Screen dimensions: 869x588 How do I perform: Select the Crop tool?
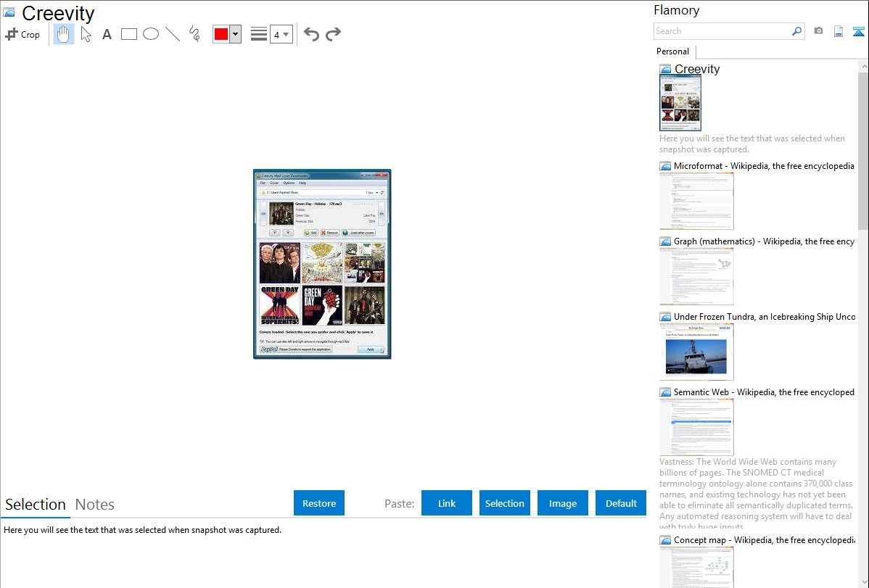point(22,34)
